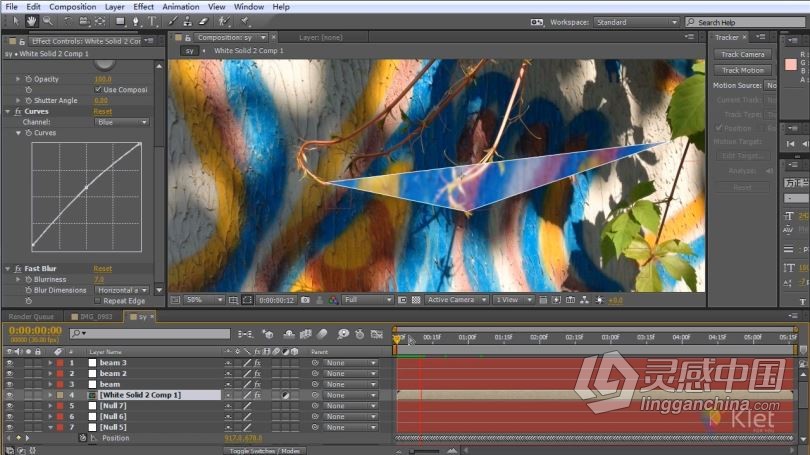This screenshot has height=455, width=810.
Task: Switch to the IMG_0903 timeline tab
Action: pyautogui.click(x=92, y=317)
